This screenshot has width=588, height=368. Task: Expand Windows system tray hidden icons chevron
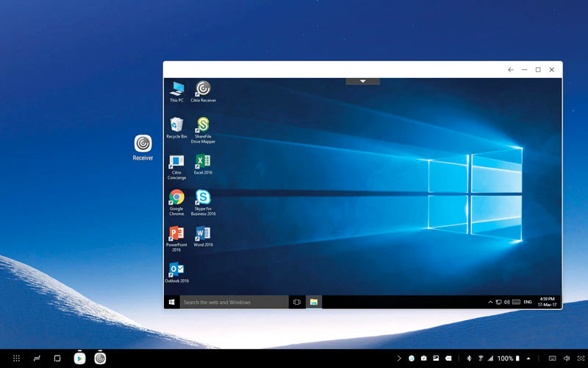[x=490, y=302]
